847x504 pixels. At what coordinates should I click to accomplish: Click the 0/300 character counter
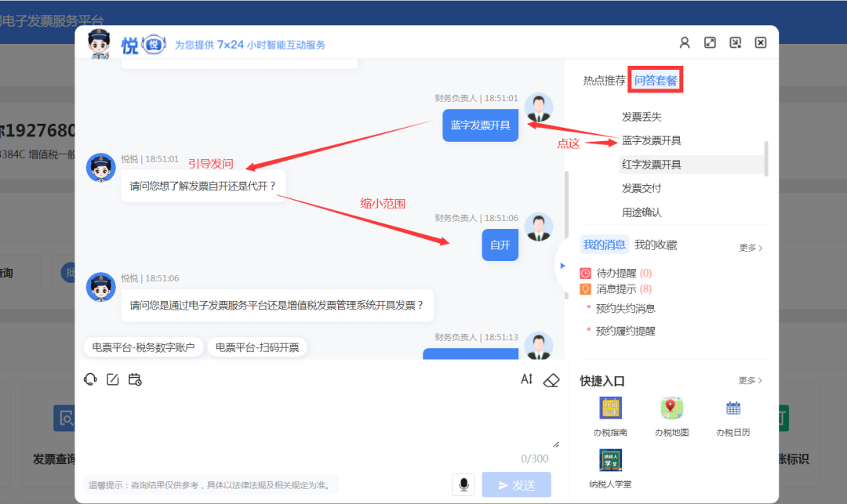[x=535, y=459]
